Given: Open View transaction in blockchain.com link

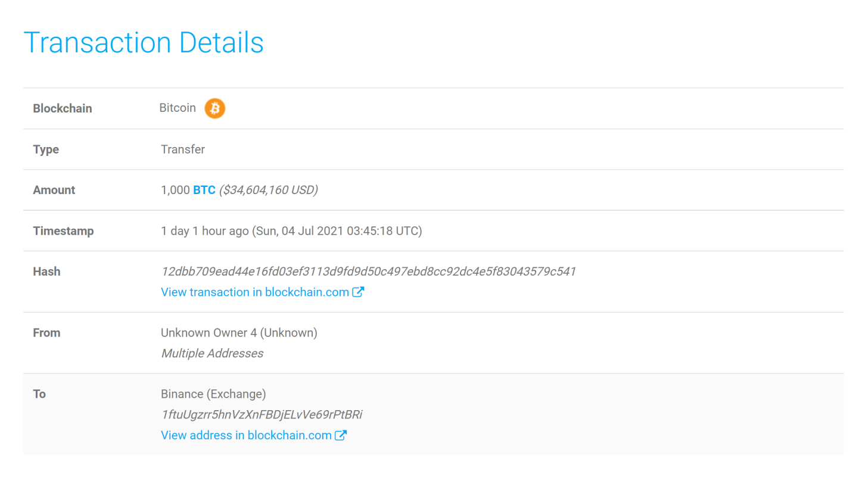Looking at the screenshot, I should point(255,292).
